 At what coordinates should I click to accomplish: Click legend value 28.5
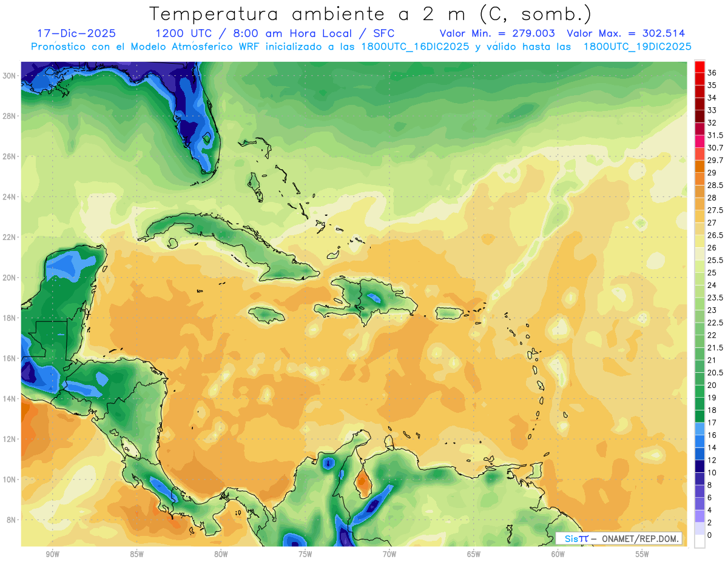(x=715, y=185)
